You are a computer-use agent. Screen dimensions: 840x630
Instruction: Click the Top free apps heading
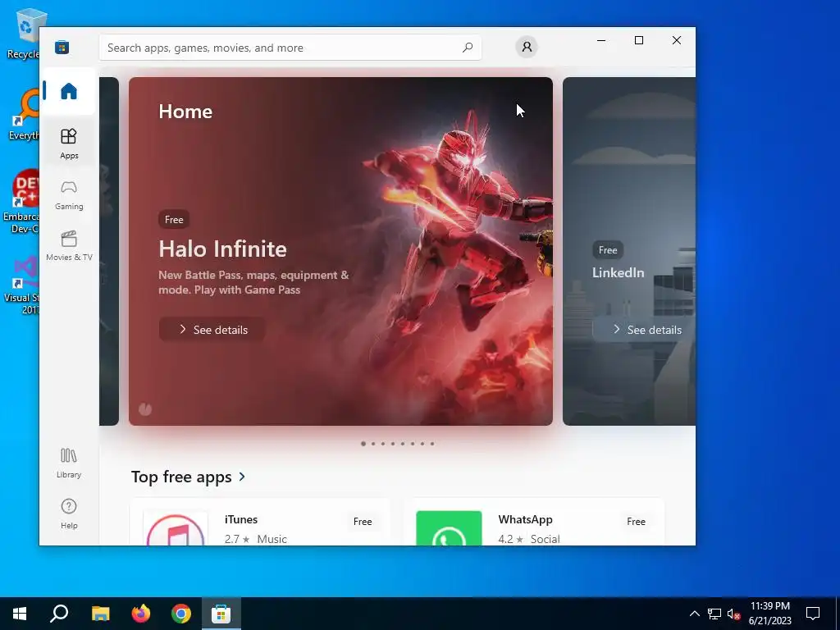(x=181, y=477)
